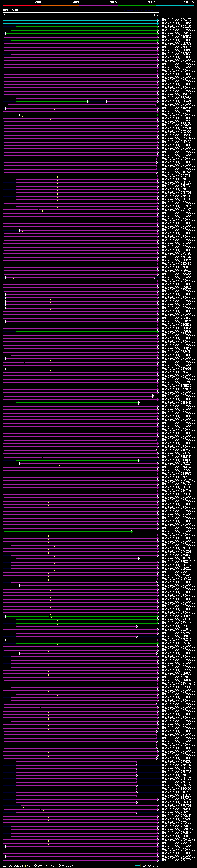This screenshot has width=197, height=868.
Task: Select UniRef100_Q9I7N0 label
Action: 177,176
